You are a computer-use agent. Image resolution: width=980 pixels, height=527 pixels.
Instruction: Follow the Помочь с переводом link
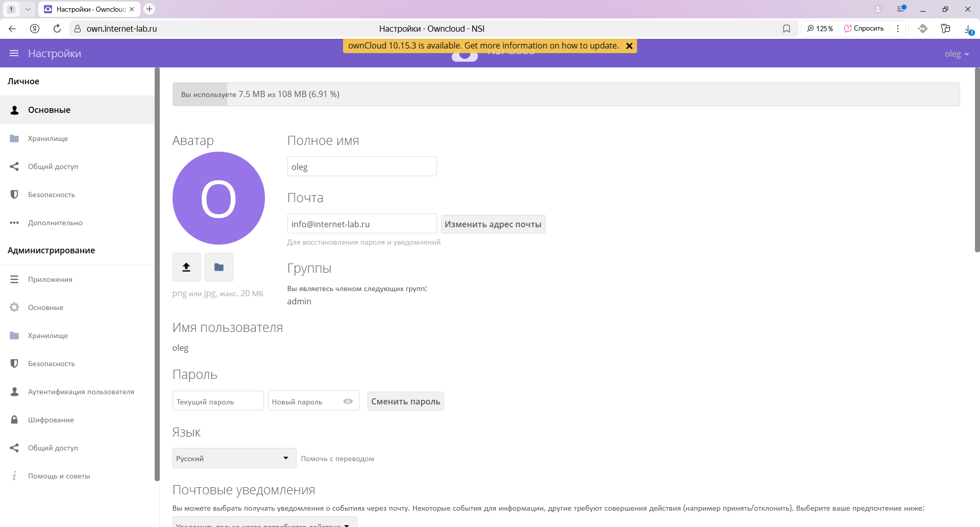[x=337, y=459]
